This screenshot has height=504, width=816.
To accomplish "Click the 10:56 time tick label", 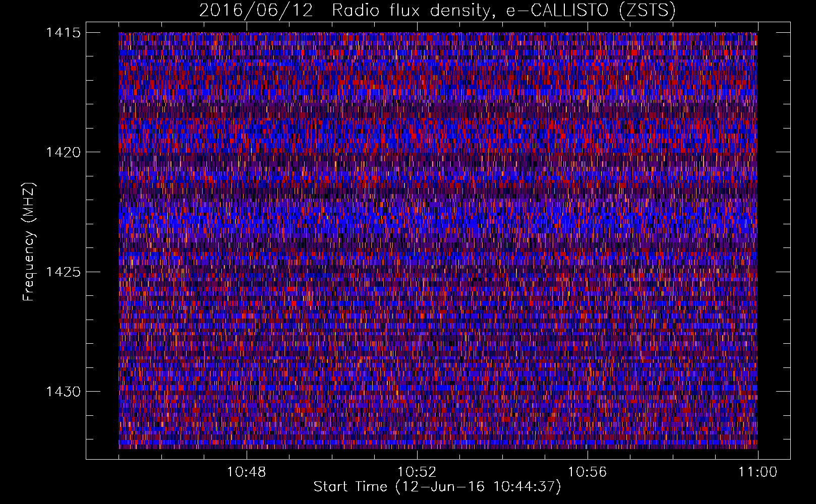I will click(x=588, y=472).
